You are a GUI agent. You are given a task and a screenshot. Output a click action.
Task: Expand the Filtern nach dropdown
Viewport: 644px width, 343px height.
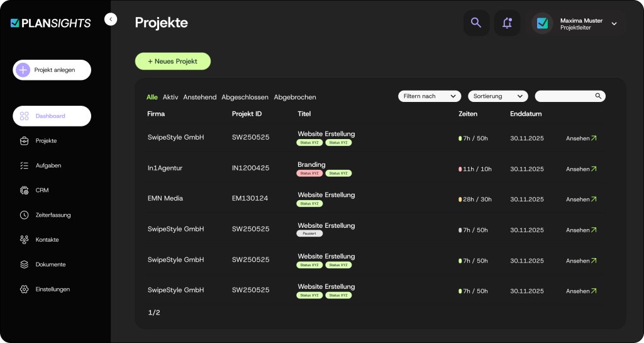coord(430,96)
